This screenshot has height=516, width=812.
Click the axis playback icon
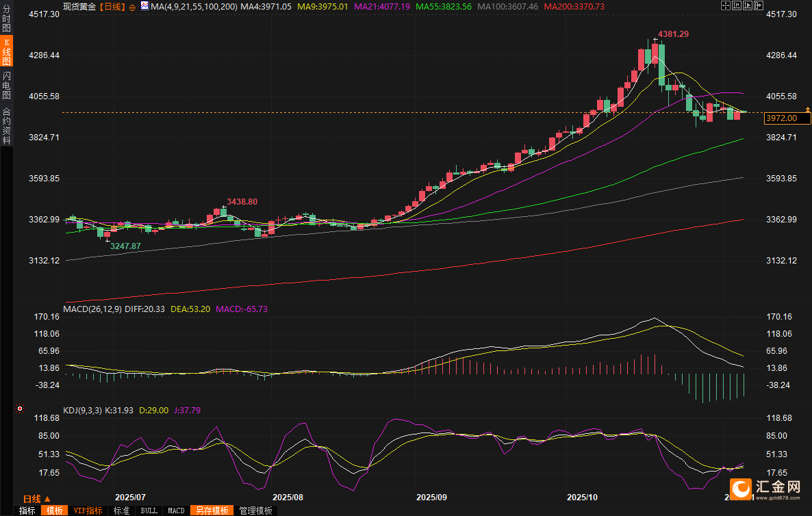click(747, 5)
